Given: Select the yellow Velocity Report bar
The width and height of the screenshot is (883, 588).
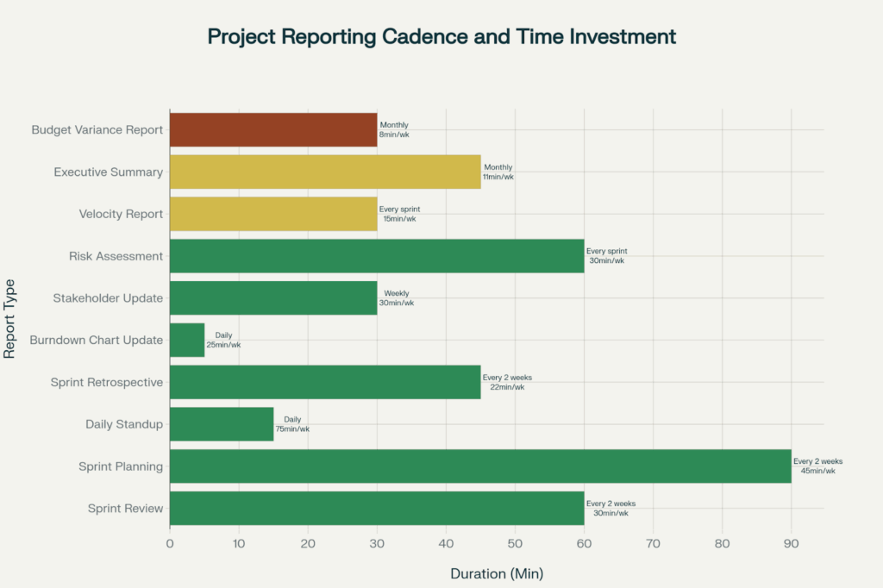Looking at the screenshot, I should click(x=272, y=214).
